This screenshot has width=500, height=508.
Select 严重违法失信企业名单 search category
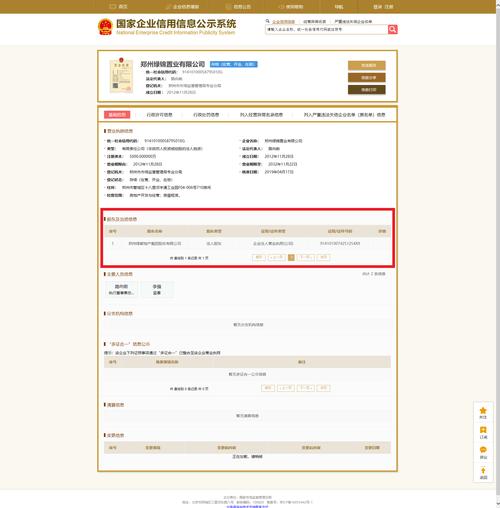(x=353, y=21)
